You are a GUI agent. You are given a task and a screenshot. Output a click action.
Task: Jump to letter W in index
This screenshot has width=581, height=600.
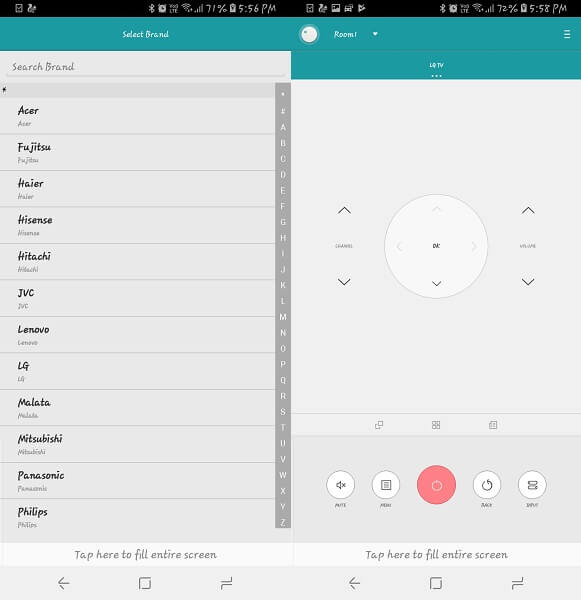283,475
